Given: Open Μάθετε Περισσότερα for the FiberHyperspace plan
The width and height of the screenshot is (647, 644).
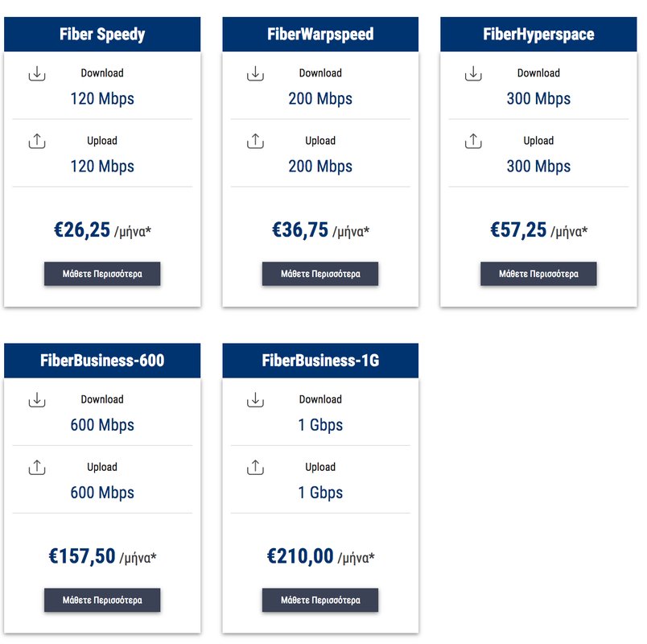Looking at the screenshot, I should 538,274.
